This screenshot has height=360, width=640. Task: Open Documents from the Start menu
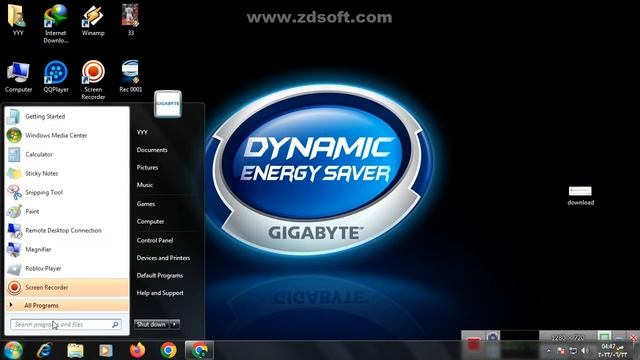click(152, 150)
